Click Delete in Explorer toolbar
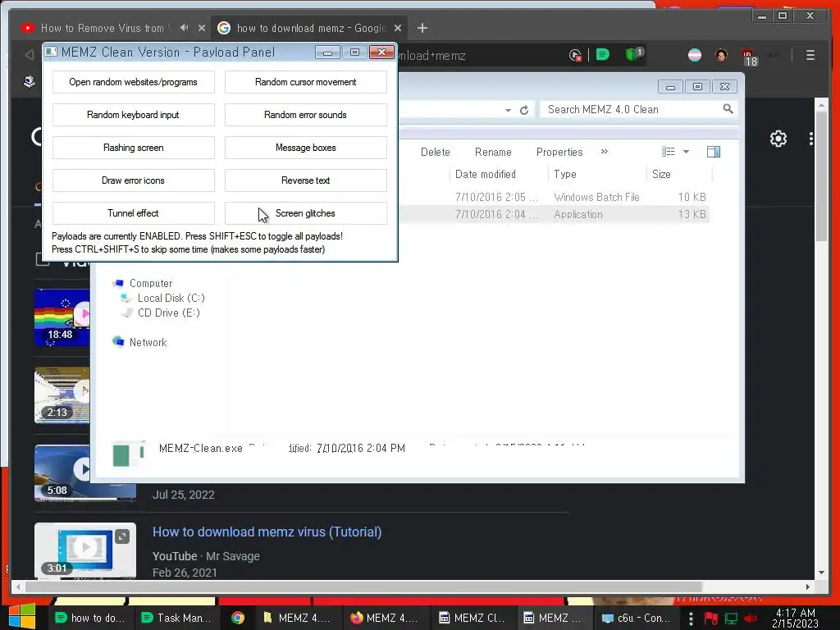Viewport: 840px width, 630px height. (x=435, y=152)
